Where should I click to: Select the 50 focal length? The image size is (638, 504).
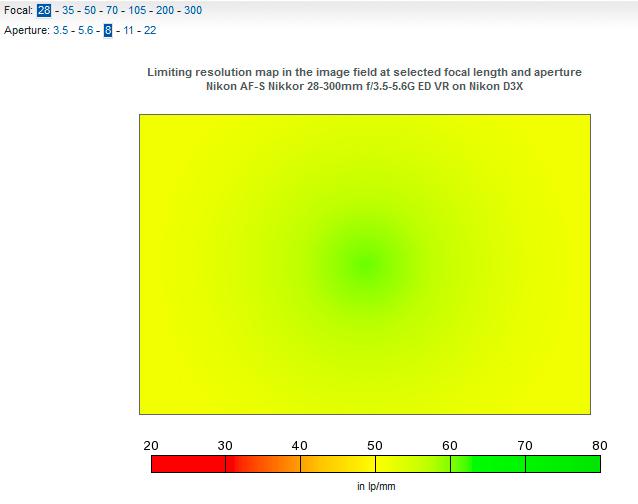pos(90,10)
